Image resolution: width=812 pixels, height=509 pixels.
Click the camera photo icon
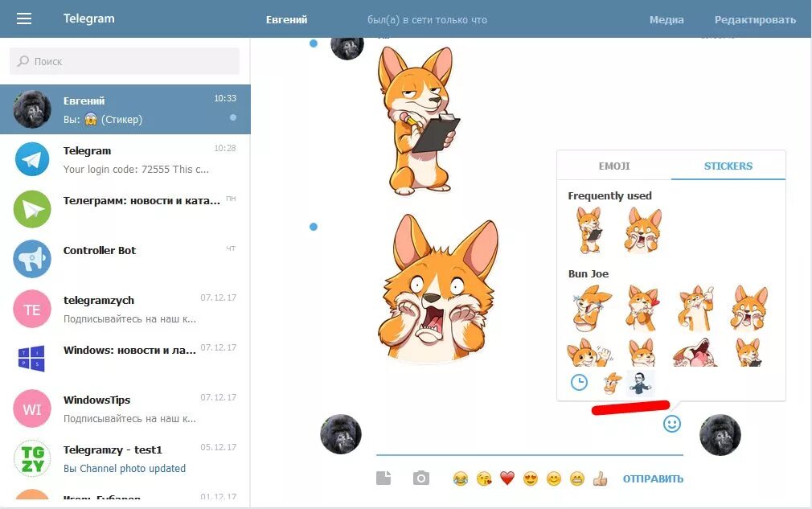(421, 478)
